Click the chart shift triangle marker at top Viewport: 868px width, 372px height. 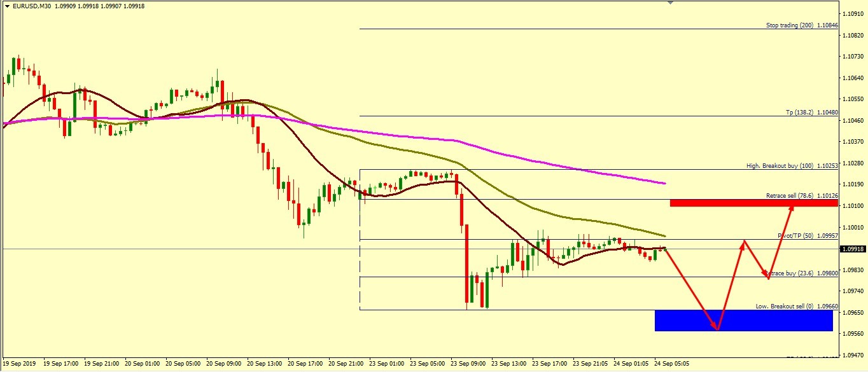[x=669, y=3]
